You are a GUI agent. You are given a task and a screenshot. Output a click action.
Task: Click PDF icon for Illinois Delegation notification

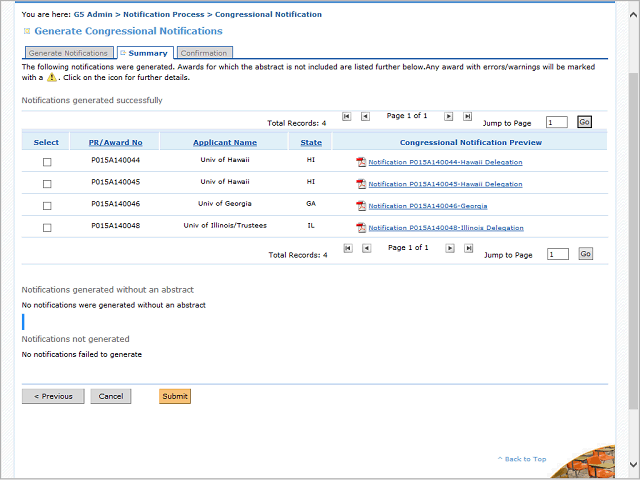(361, 228)
